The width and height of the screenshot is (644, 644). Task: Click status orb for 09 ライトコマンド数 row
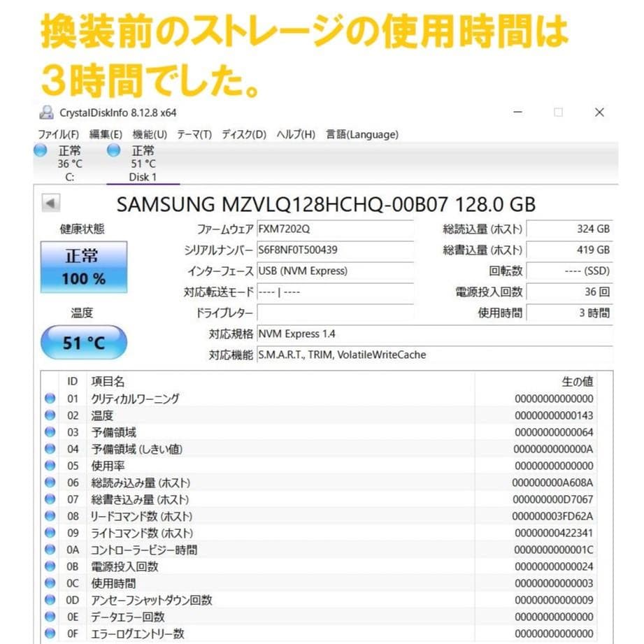50,533
